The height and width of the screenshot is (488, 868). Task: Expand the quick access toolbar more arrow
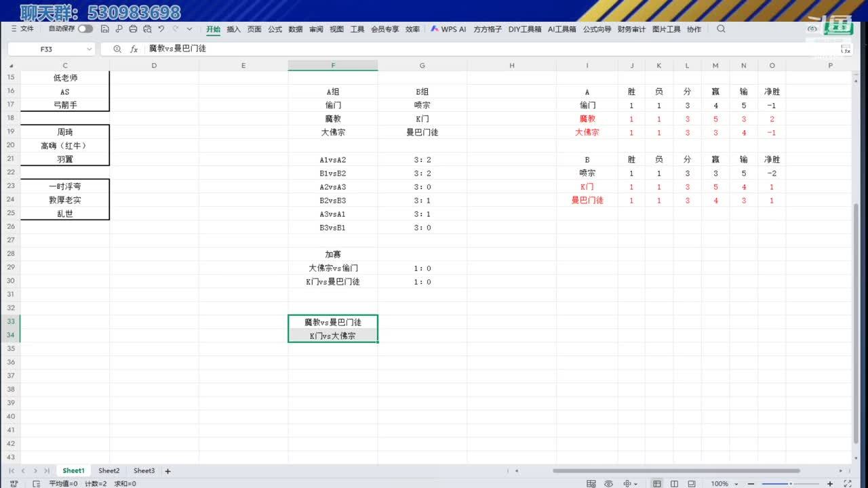[x=189, y=29]
